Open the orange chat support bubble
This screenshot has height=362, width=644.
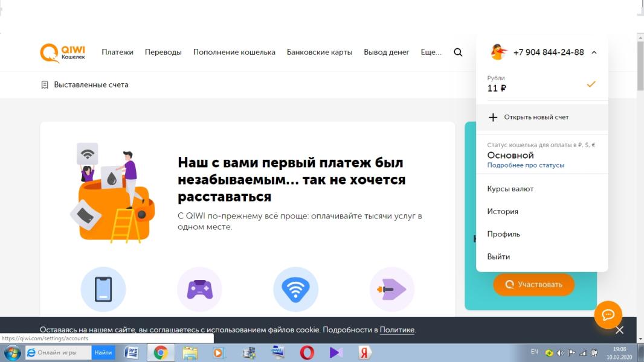tap(609, 315)
